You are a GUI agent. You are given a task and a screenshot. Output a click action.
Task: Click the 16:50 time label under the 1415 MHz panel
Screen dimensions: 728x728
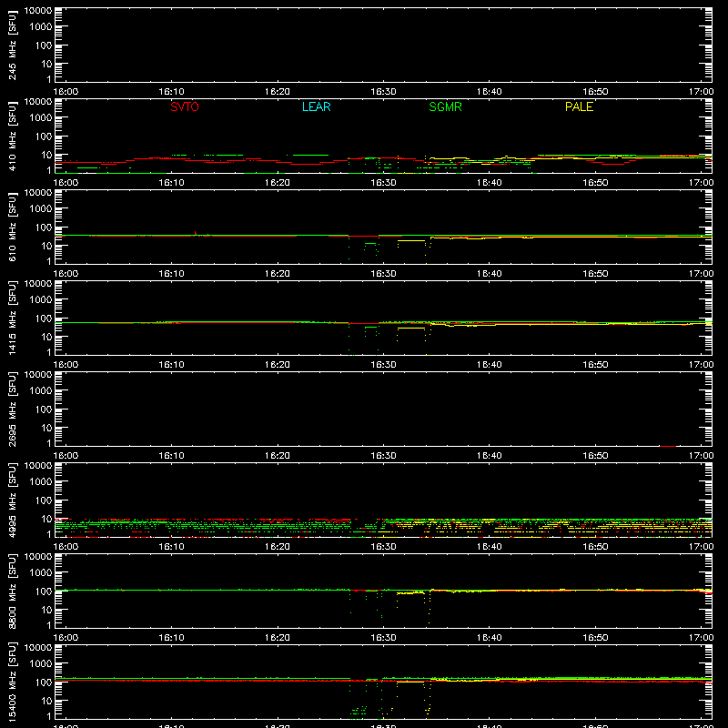pyautogui.click(x=595, y=365)
